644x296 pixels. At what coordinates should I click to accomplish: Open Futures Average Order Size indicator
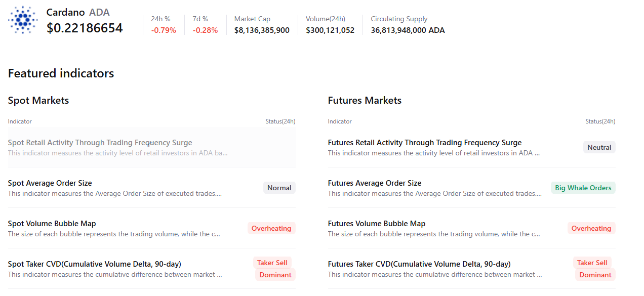point(471,188)
